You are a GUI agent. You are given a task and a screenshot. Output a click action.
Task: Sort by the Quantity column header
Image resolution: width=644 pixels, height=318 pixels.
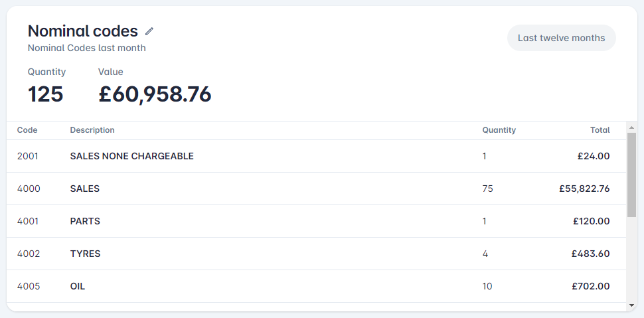click(499, 130)
